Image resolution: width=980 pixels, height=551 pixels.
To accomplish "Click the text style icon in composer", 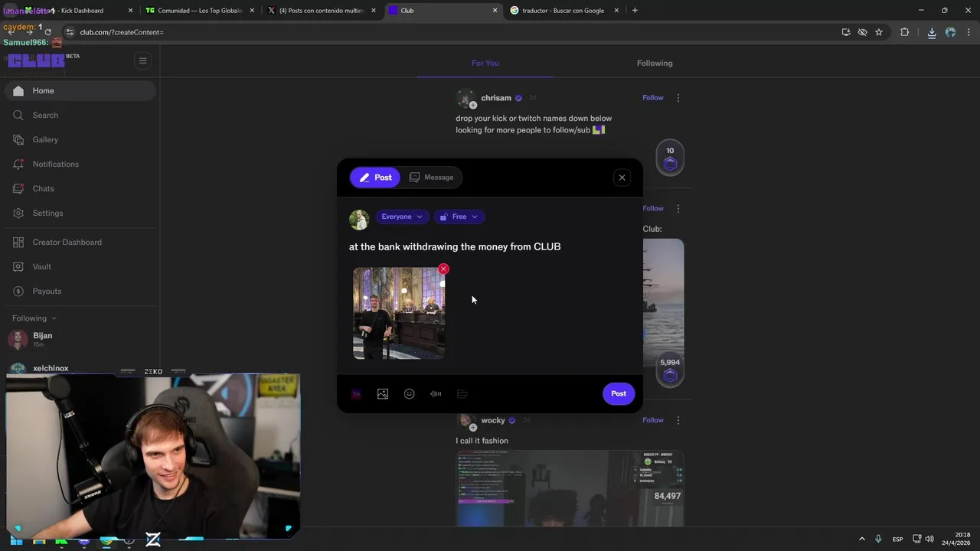I will coord(356,394).
